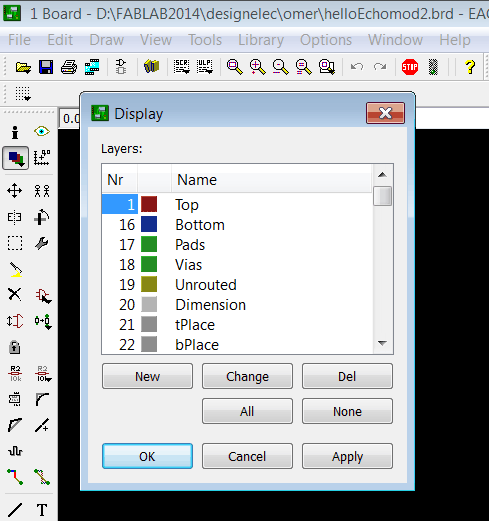Click the Unrouted layer olive swatch
The width and height of the screenshot is (489, 521).
tap(149, 284)
